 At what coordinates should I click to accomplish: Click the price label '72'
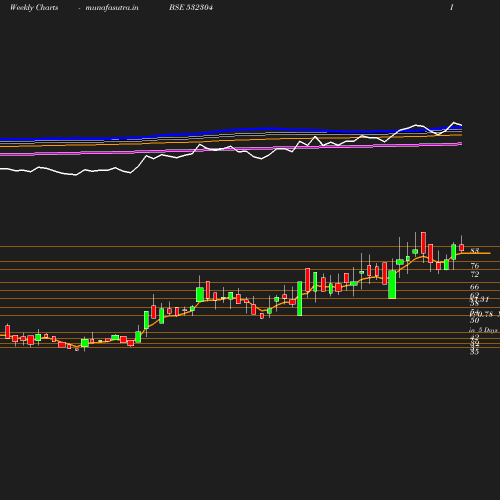[474, 274]
